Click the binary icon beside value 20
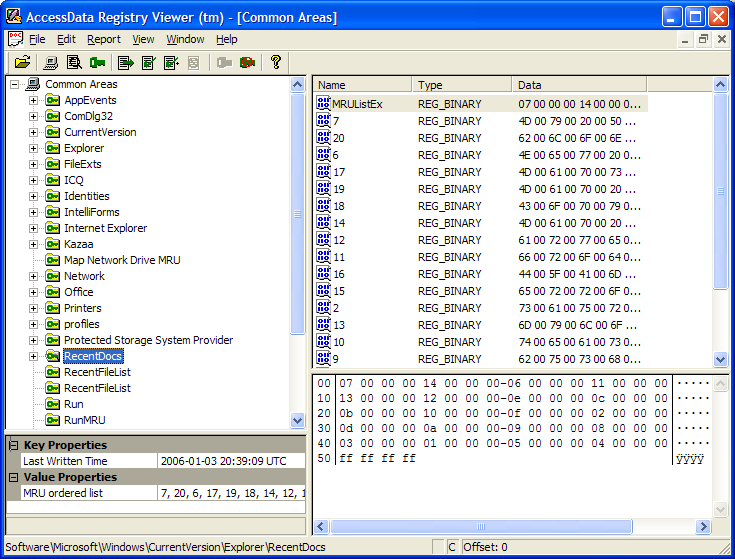The width and height of the screenshot is (735, 559). coord(323,137)
